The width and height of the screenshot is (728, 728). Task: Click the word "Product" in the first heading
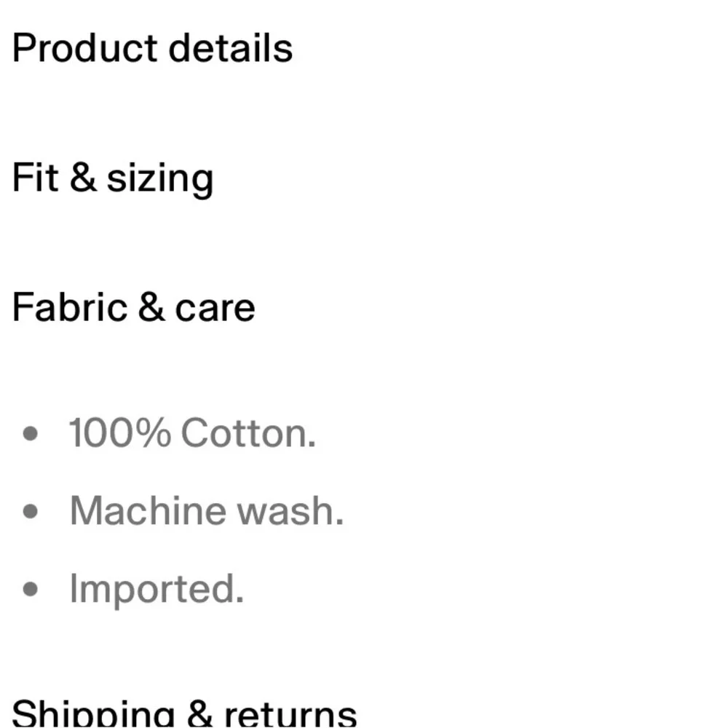click(85, 48)
